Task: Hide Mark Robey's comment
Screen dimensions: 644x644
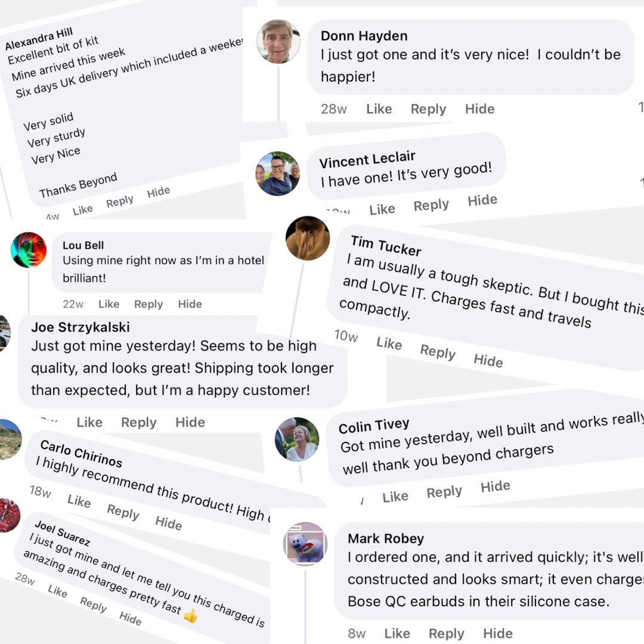Action: coord(497,633)
